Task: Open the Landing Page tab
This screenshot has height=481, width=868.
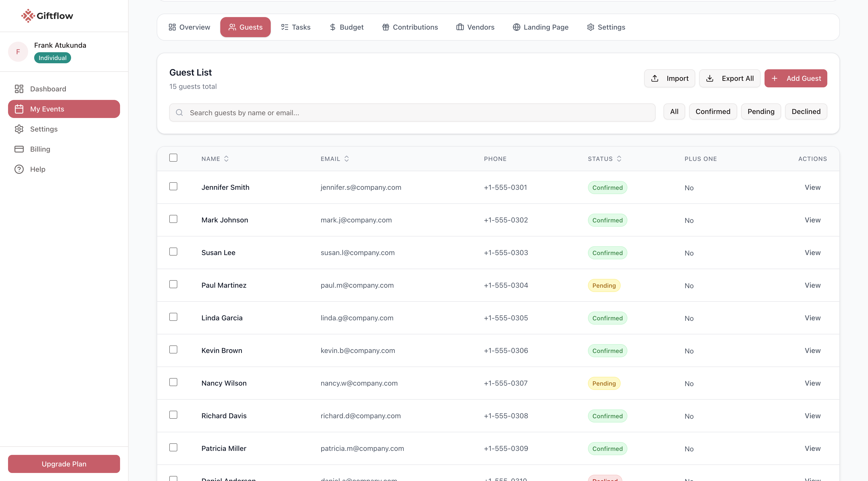Action: (540, 27)
